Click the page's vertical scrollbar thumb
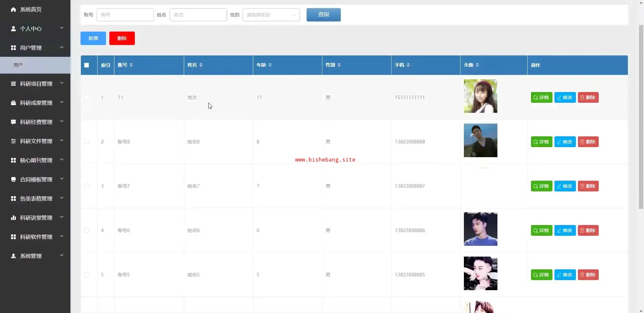 pos(641,118)
